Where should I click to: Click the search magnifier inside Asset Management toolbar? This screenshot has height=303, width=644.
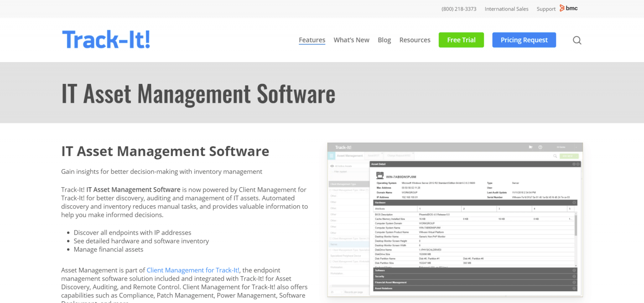point(555,156)
